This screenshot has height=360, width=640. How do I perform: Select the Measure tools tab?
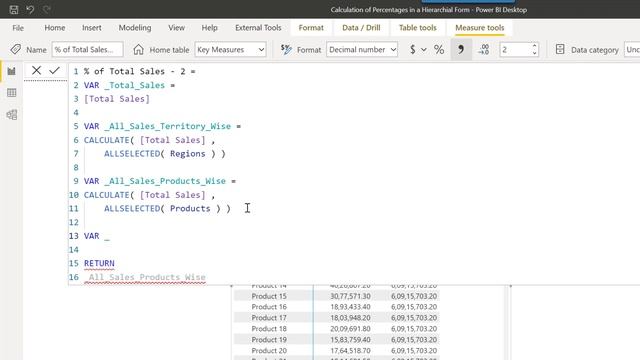point(480,28)
